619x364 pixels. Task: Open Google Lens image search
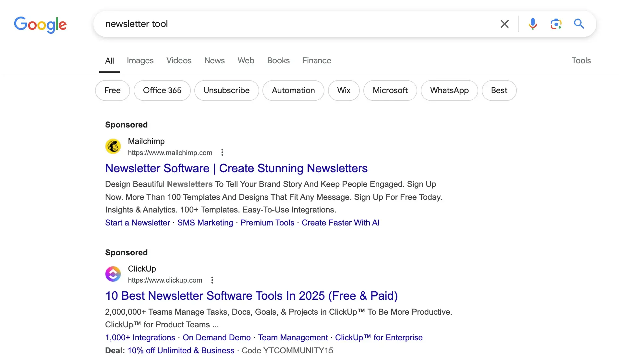pos(556,24)
